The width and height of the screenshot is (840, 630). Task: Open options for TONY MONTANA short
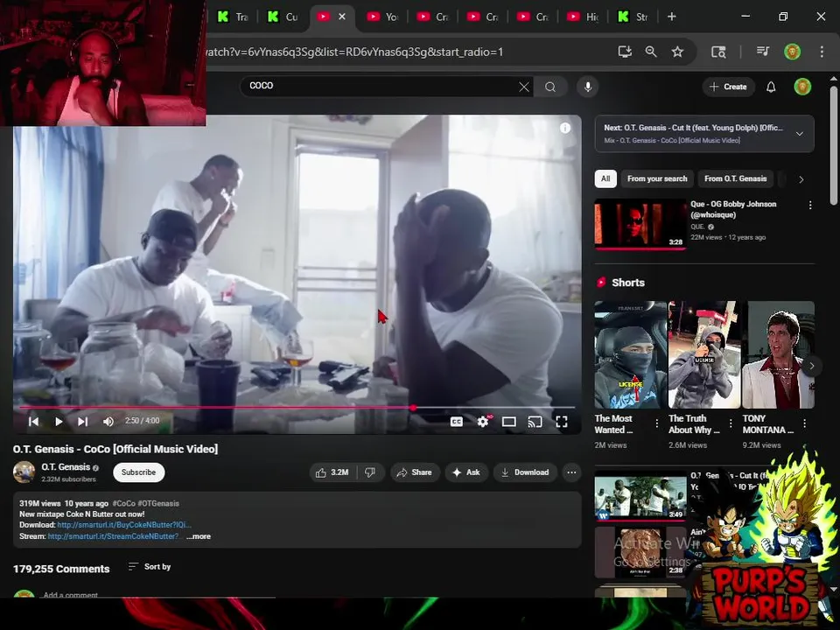coord(805,423)
